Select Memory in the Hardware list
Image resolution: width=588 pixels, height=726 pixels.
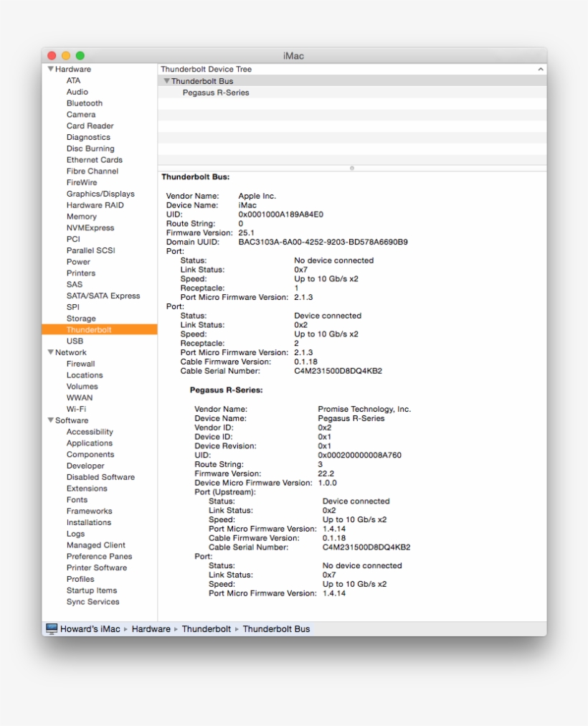point(82,216)
